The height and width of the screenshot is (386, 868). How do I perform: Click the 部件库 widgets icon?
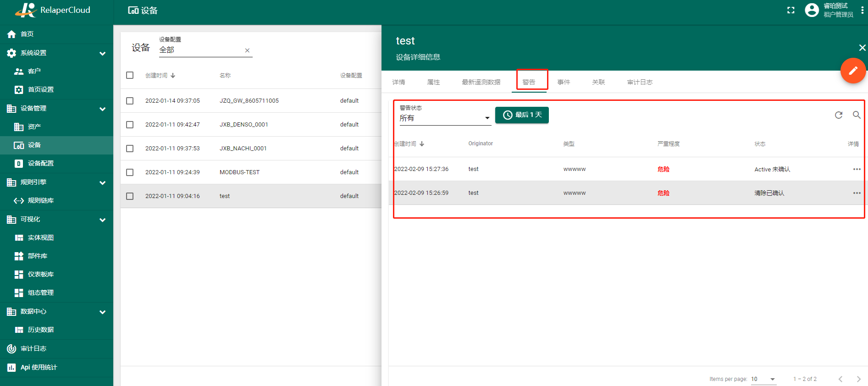tap(19, 256)
